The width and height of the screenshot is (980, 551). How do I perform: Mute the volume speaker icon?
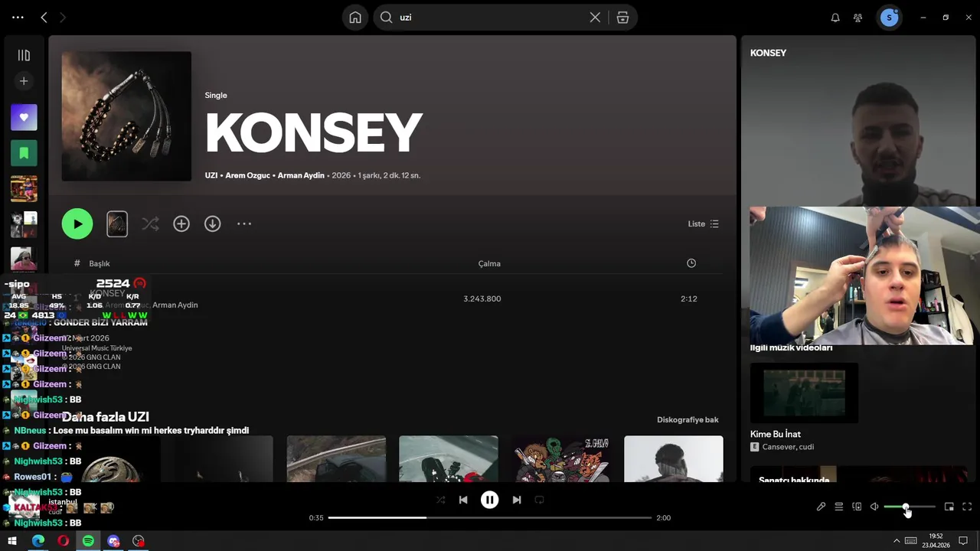tap(874, 507)
